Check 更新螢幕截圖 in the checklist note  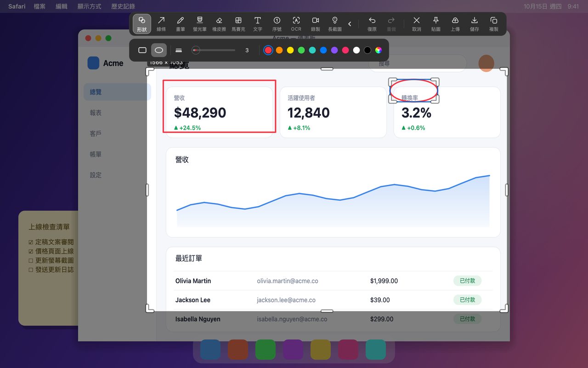pyautogui.click(x=31, y=260)
